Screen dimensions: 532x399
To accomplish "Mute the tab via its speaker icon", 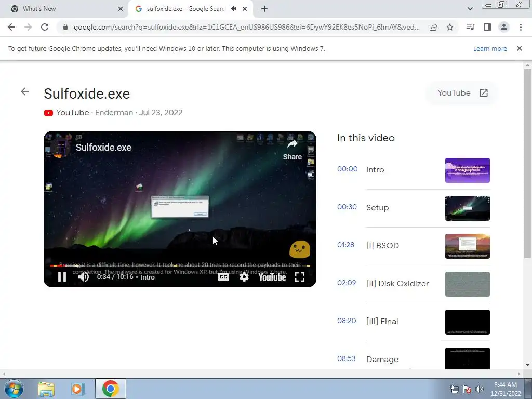I will 233,9.
